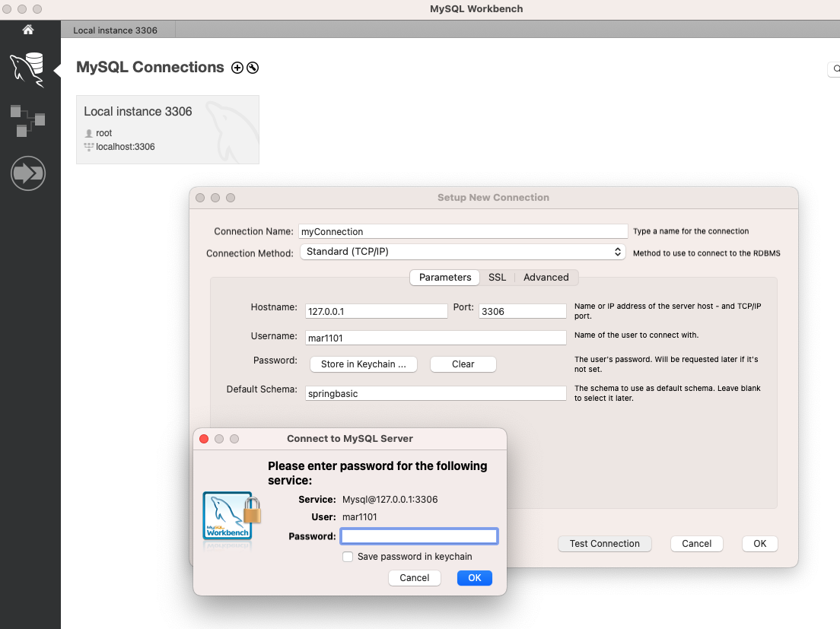Click the Default Schema field
The image size is (840, 629).
click(x=435, y=393)
